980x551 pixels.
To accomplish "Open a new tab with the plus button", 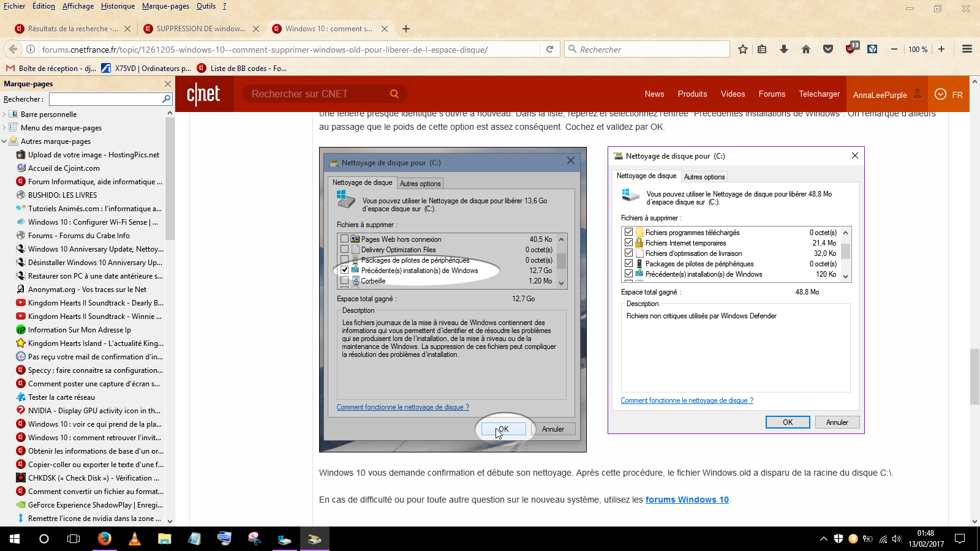I will click(x=405, y=29).
